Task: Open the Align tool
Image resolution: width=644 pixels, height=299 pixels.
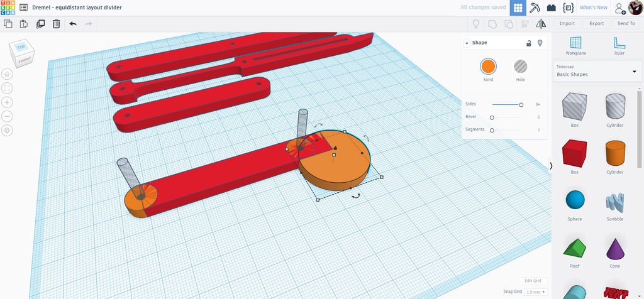Action: point(525,24)
